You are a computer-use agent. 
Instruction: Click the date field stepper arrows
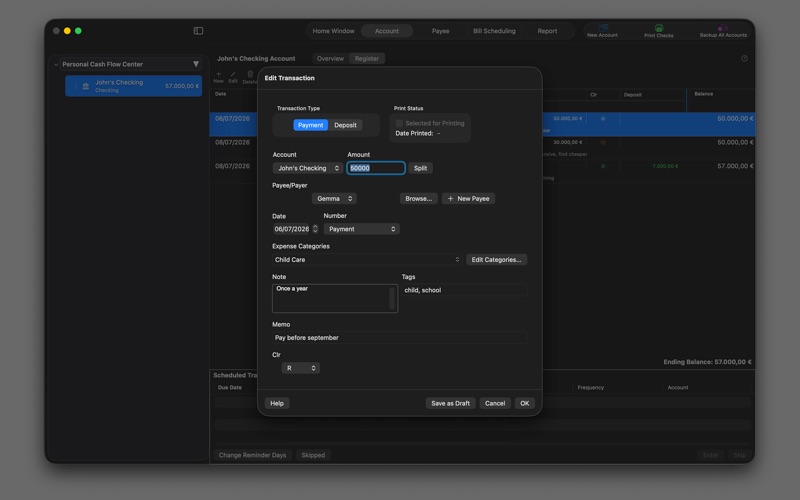tap(315, 229)
